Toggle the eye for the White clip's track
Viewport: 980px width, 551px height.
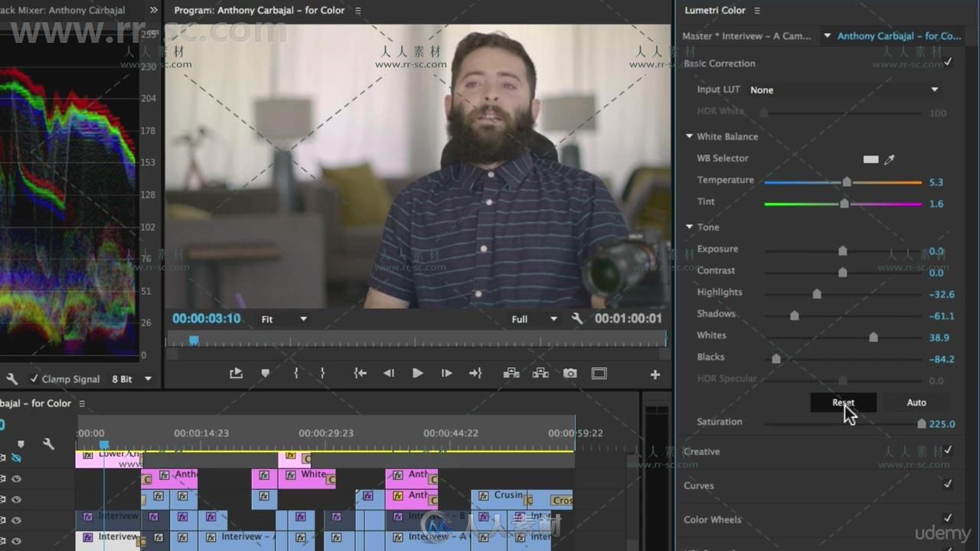pyautogui.click(x=15, y=479)
